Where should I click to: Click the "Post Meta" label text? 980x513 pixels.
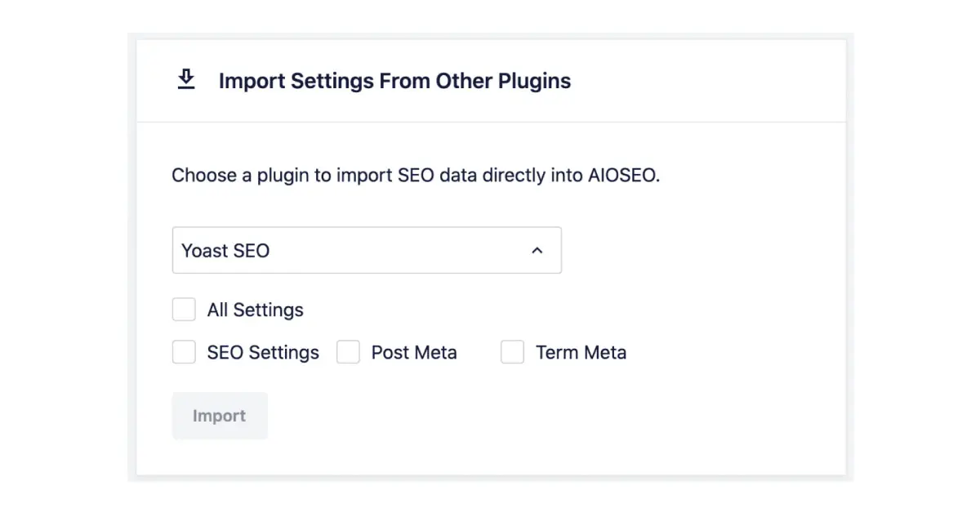tap(414, 353)
